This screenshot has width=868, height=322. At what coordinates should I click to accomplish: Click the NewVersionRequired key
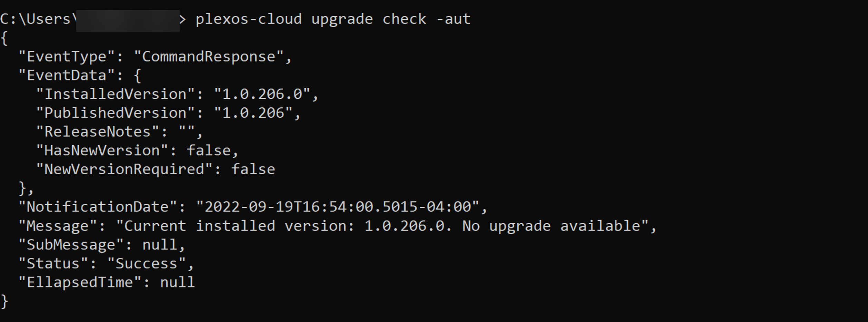click(x=124, y=169)
